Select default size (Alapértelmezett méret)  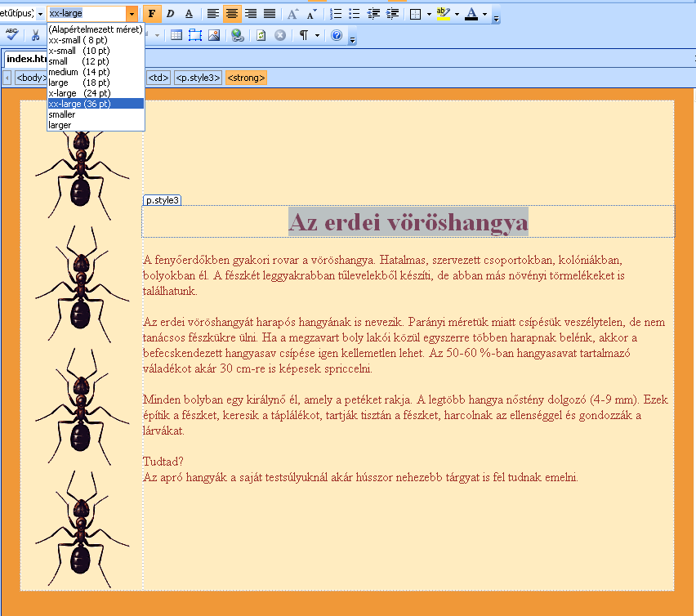(x=96, y=29)
